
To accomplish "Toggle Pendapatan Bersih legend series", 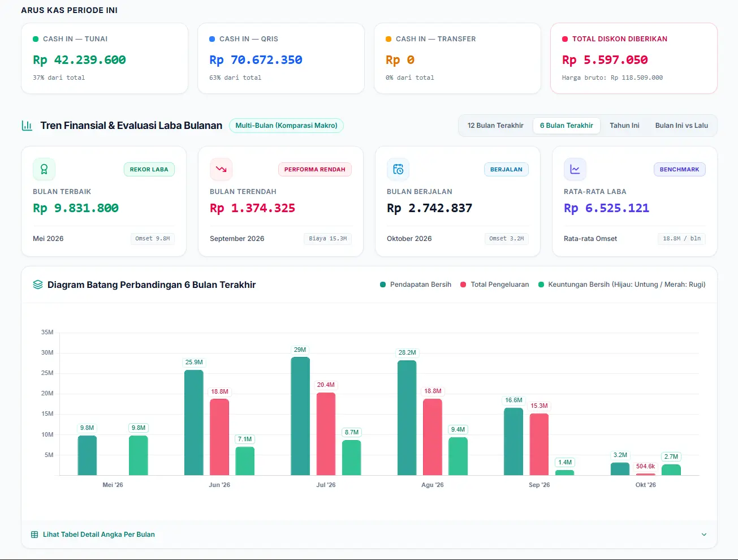I will (x=416, y=285).
